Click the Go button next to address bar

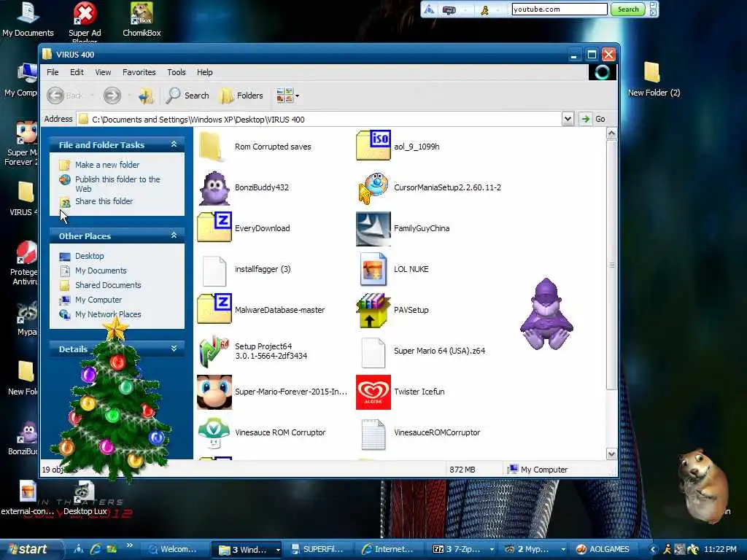click(593, 119)
